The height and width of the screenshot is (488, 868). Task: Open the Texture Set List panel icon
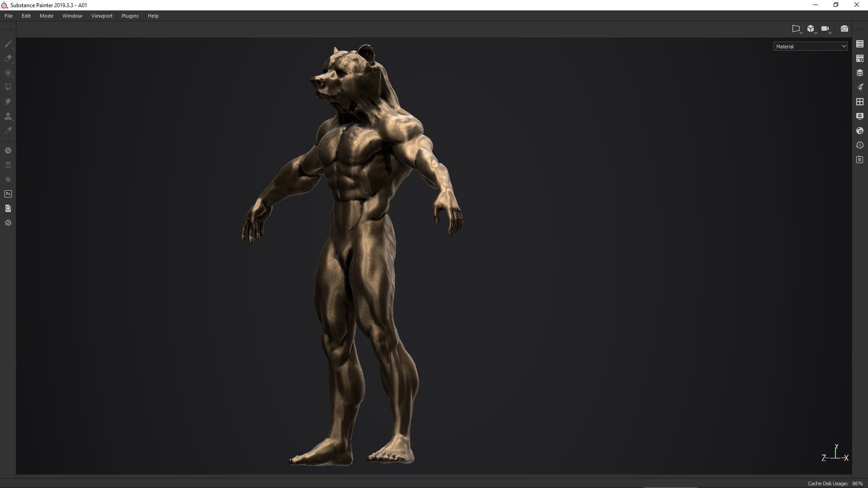[860, 44]
